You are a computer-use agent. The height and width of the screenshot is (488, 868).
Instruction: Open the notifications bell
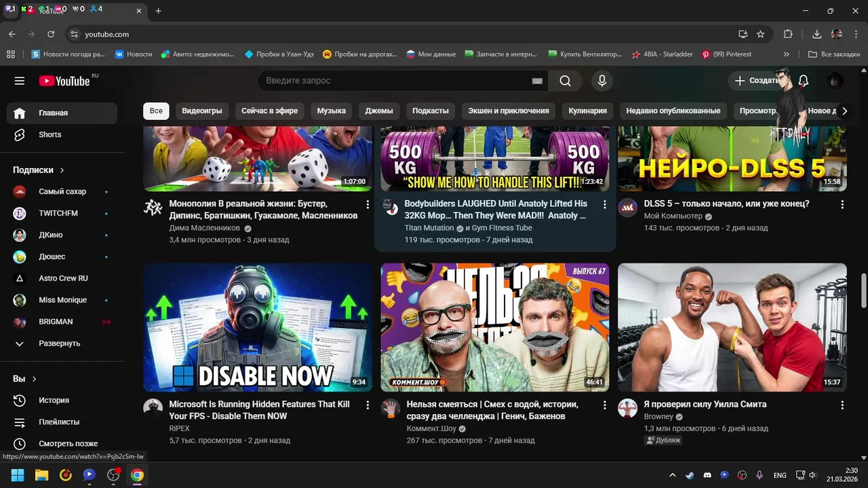click(x=804, y=81)
